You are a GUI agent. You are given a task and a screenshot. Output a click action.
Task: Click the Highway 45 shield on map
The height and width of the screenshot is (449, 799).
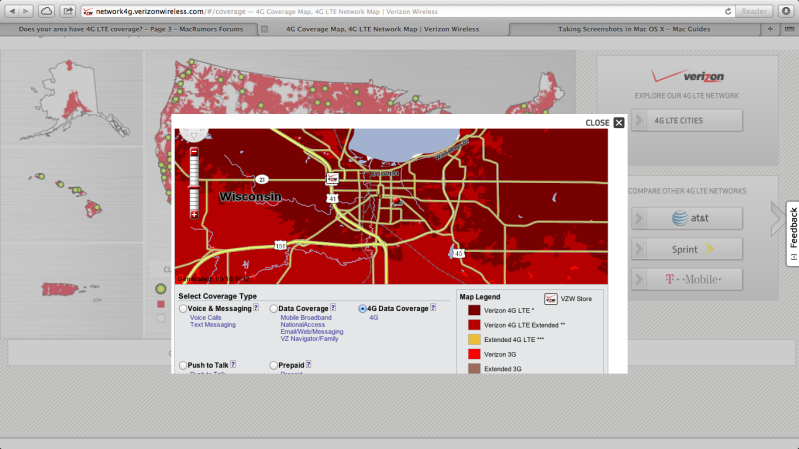pos(459,253)
